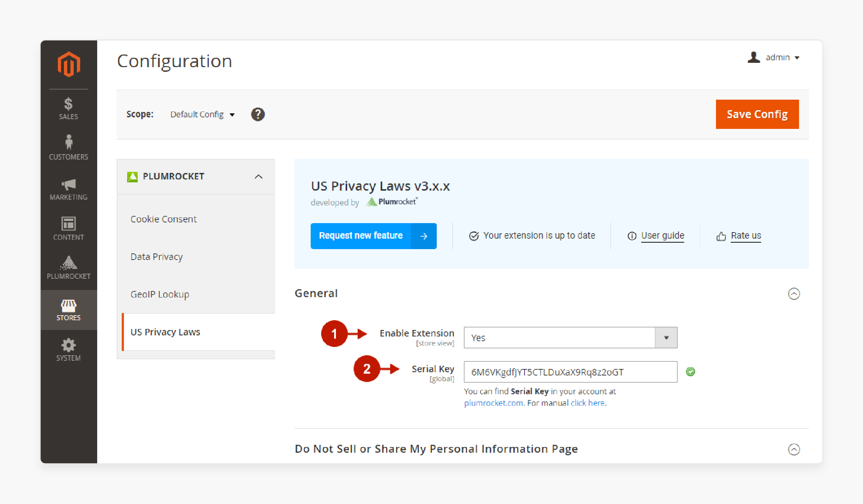Image resolution: width=863 pixels, height=504 pixels.
Task: Click the up-to-date checkmark icon
Action: coord(474,236)
